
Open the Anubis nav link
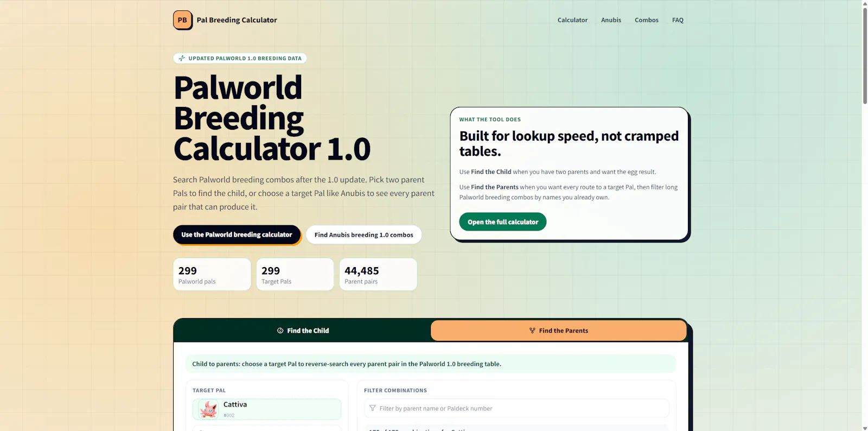coord(611,20)
